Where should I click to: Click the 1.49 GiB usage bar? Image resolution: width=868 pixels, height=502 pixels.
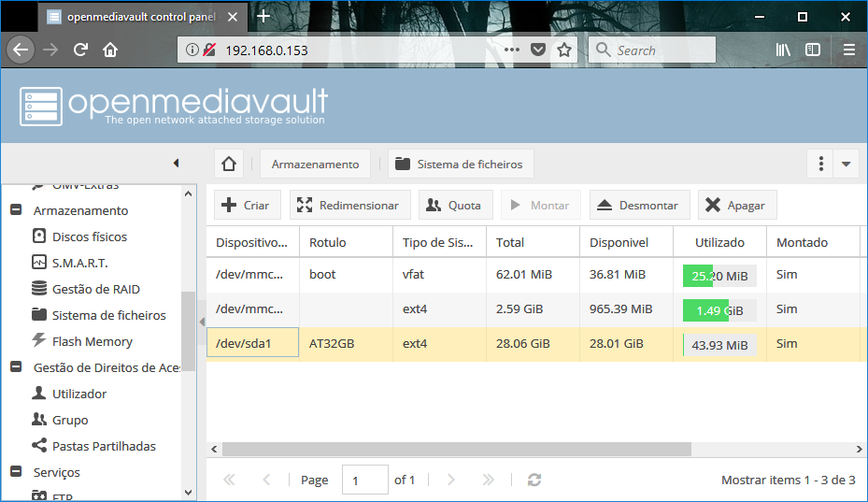pyautogui.click(x=719, y=310)
